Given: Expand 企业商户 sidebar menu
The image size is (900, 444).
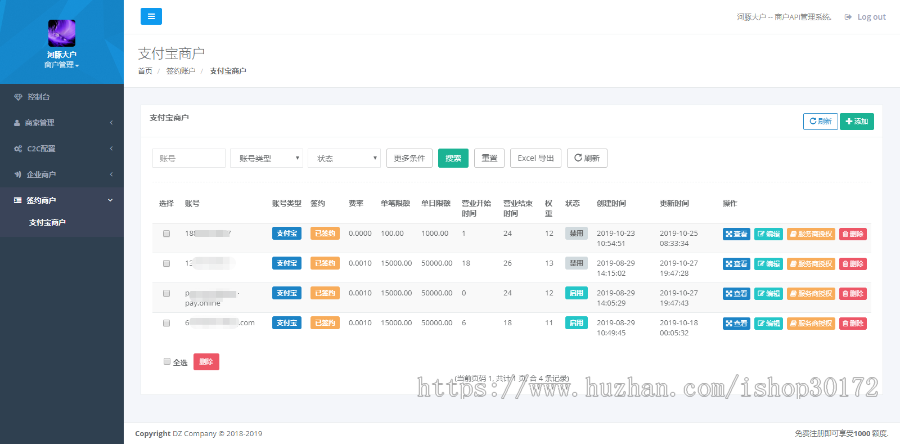Looking at the screenshot, I should click(x=61, y=174).
